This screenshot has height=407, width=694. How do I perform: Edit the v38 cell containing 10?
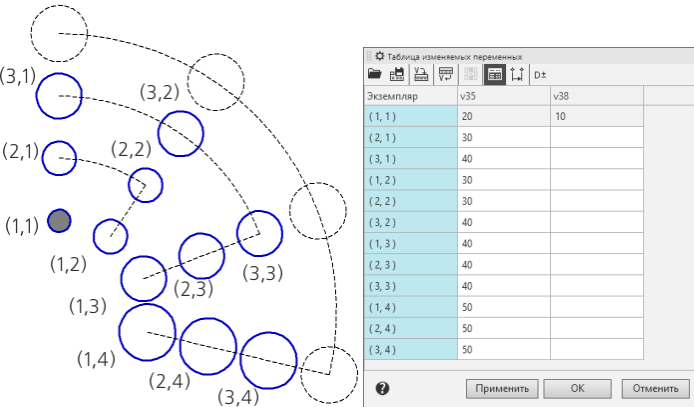point(596,117)
